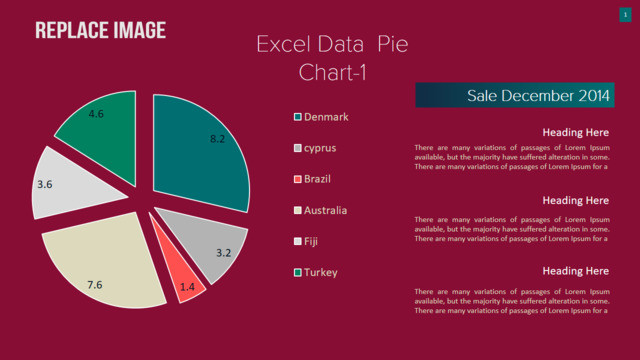Click the Excel Data Pie Chart-1 title
640x360 pixels.
(332, 58)
